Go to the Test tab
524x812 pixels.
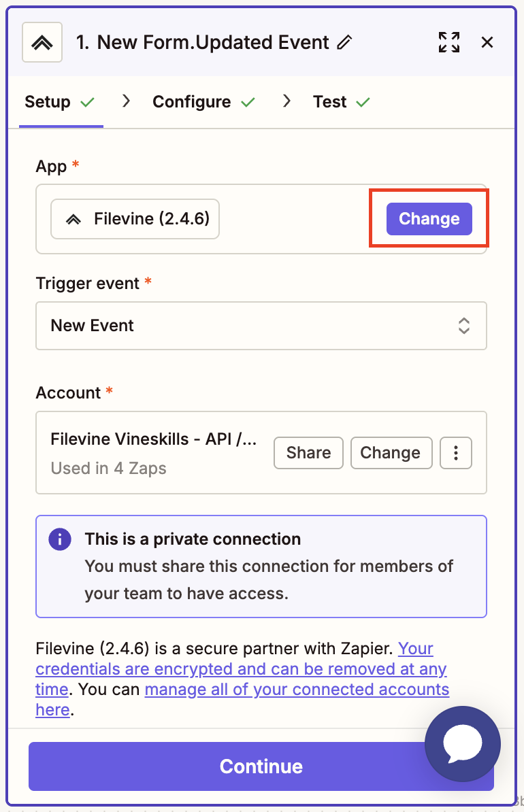pos(330,102)
